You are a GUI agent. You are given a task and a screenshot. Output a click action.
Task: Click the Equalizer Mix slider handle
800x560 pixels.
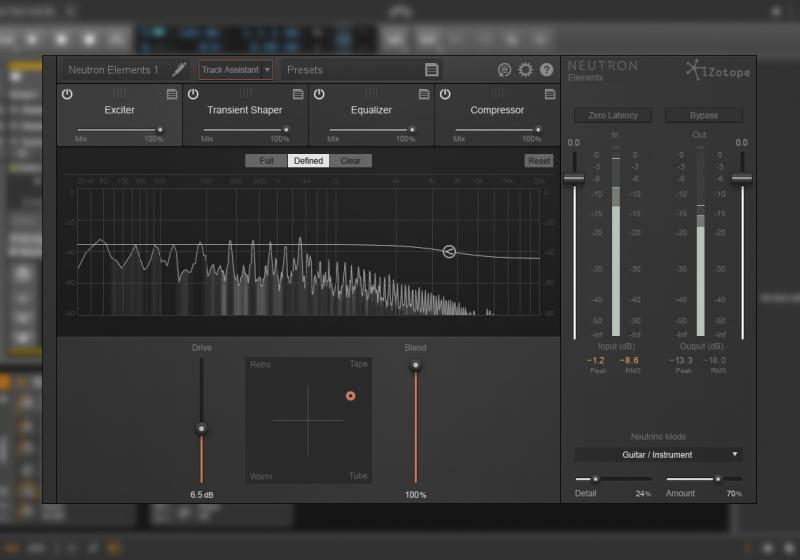tap(412, 130)
